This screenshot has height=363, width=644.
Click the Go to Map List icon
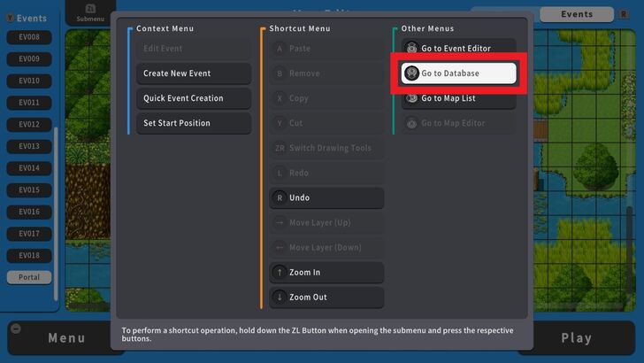[x=411, y=98]
